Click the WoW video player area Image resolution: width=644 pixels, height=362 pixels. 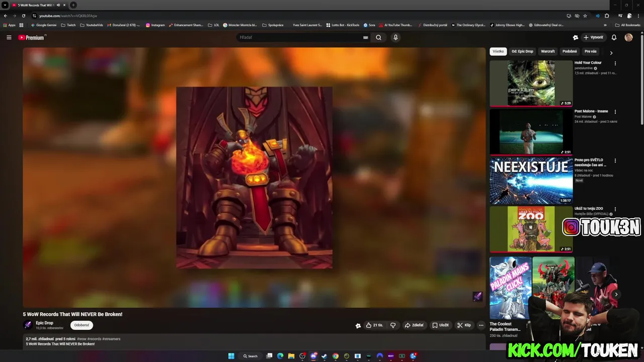254,177
